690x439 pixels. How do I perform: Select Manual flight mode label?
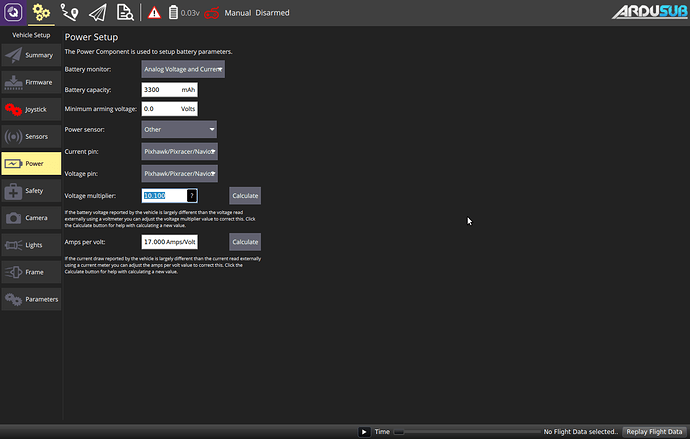tap(238, 13)
